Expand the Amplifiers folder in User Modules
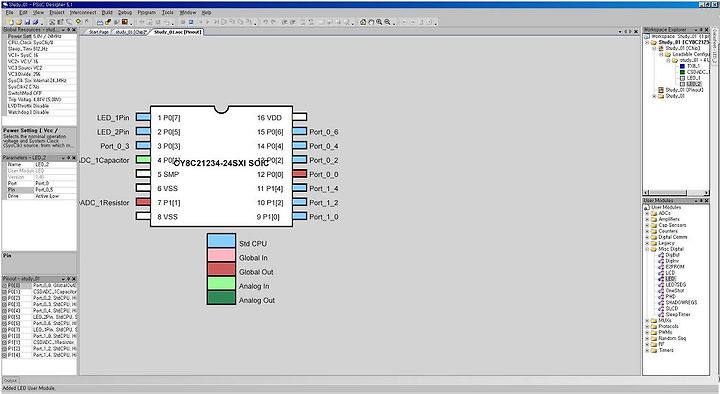The width and height of the screenshot is (720, 394). coord(647,220)
